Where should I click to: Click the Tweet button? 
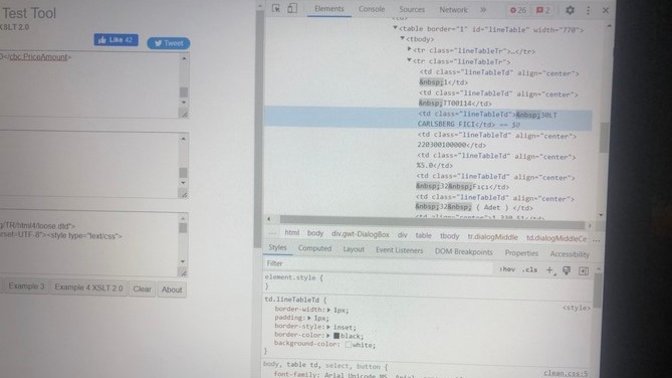click(x=169, y=43)
